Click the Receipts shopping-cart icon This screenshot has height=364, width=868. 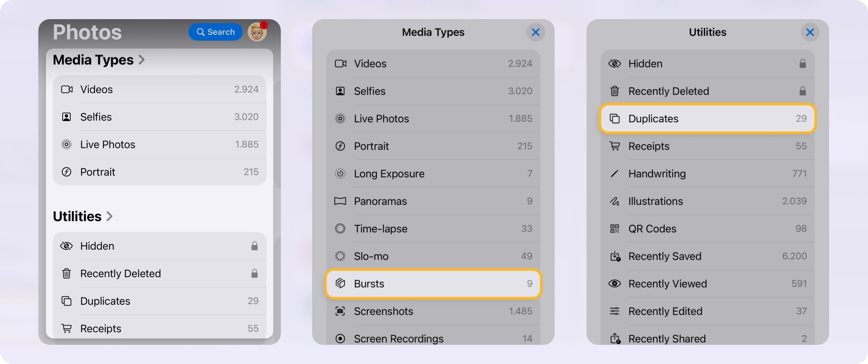pos(615,146)
